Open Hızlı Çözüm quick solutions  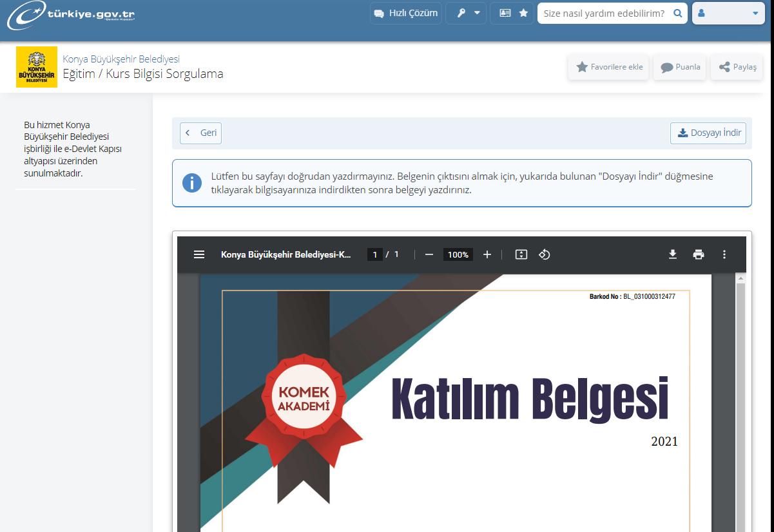click(x=406, y=13)
